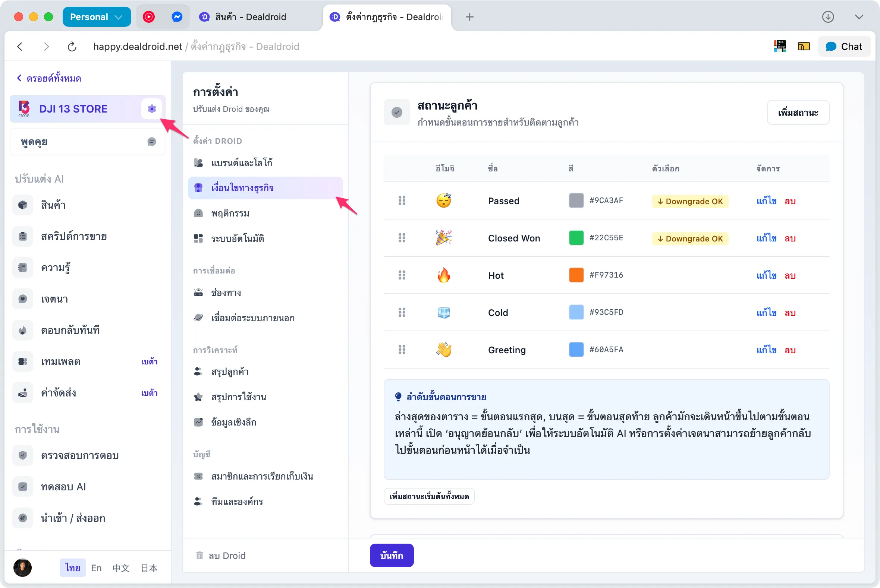880x588 pixels.
Task: Expand the Personal account dropdown
Action: (x=97, y=16)
